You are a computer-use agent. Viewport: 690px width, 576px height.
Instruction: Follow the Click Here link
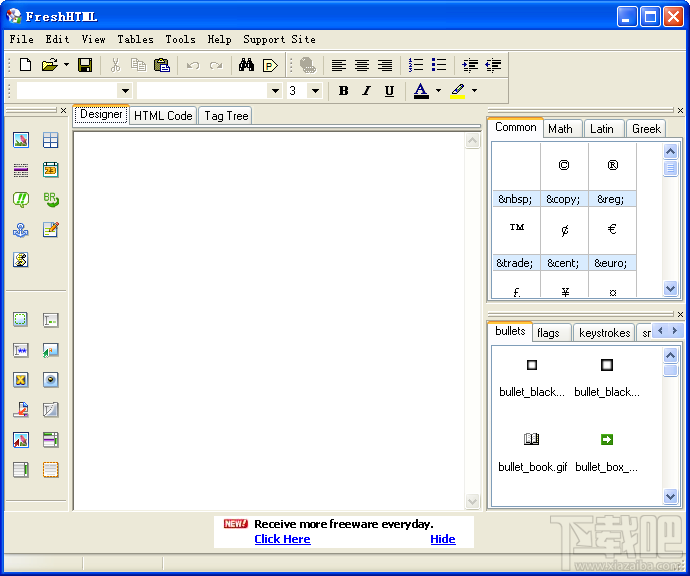[282, 539]
